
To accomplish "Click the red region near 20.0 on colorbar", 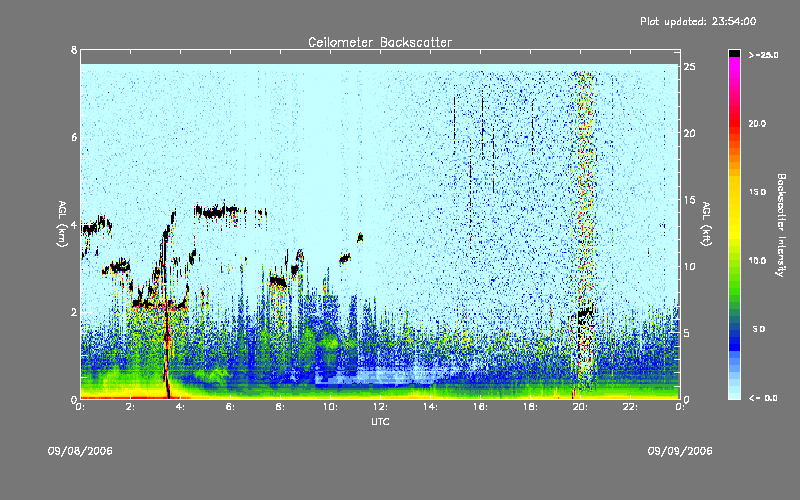I will coord(734,124).
